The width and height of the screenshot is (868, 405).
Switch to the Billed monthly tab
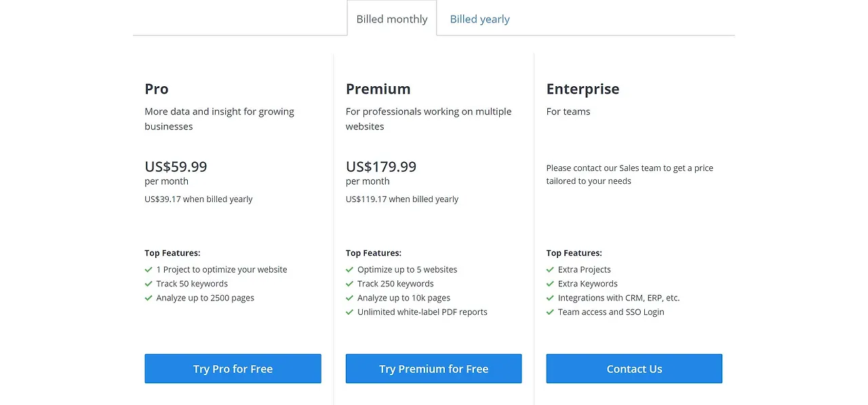pos(392,19)
